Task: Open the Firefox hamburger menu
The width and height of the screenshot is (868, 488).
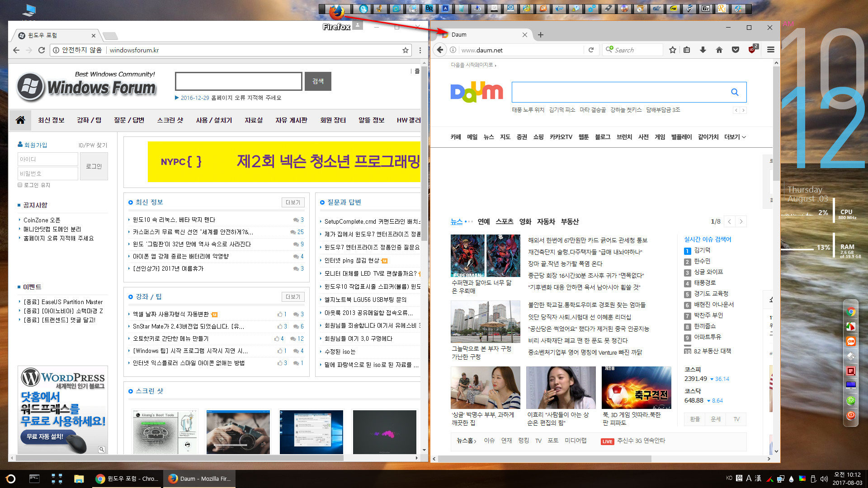Action: 771,50
